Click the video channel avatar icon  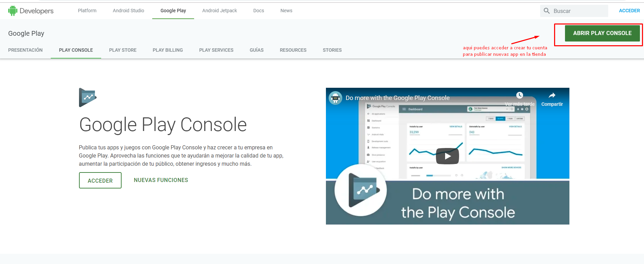tap(335, 98)
